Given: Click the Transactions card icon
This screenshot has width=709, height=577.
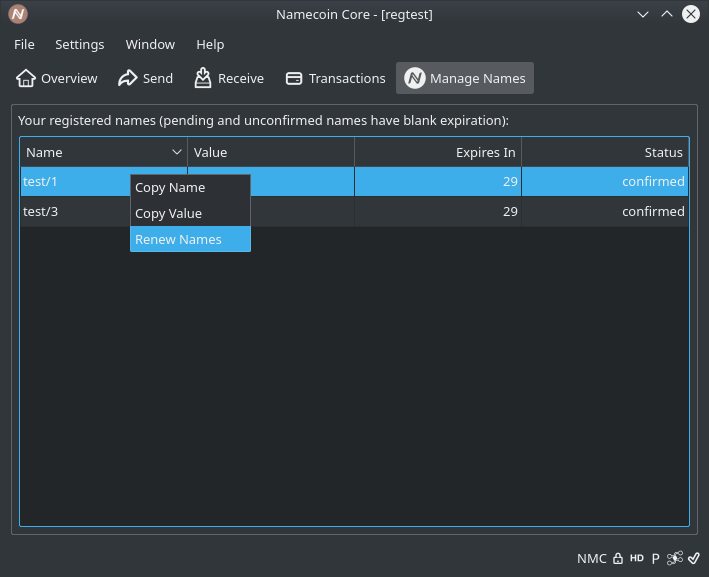Looking at the screenshot, I should click(294, 78).
